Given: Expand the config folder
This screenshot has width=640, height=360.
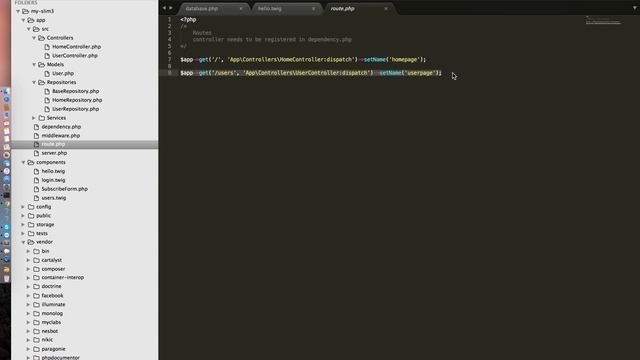Looking at the screenshot, I should [23, 207].
